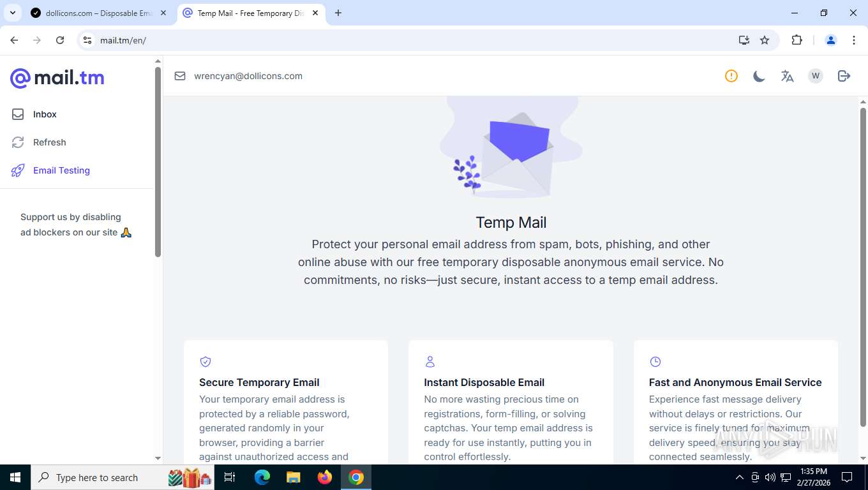The height and width of the screenshot is (490, 868).
Task: Click the Temp Mail page heading
Action: pyautogui.click(x=511, y=223)
